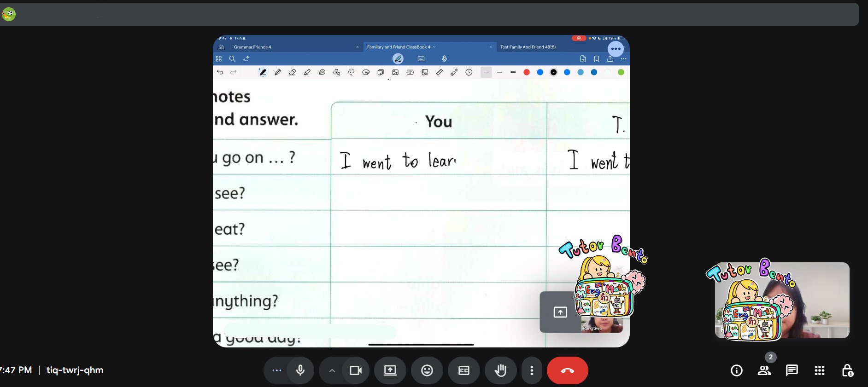The height and width of the screenshot is (387, 868).
Task: Select the red pen color swatch
Action: 527,72
